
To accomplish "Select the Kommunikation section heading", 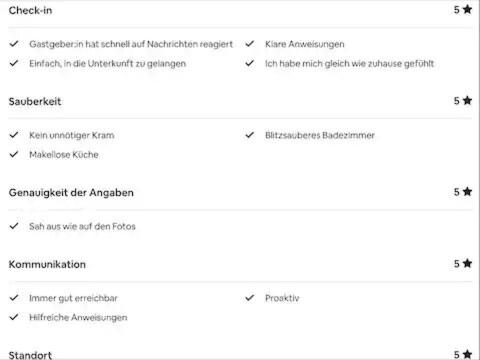I will pos(47,264).
